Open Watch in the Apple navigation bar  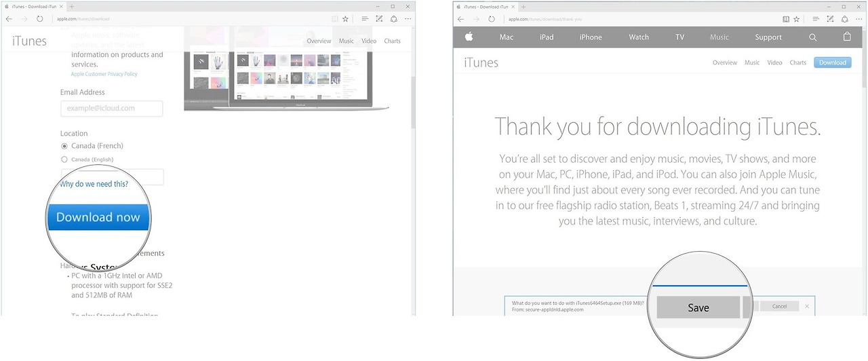tap(639, 37)
